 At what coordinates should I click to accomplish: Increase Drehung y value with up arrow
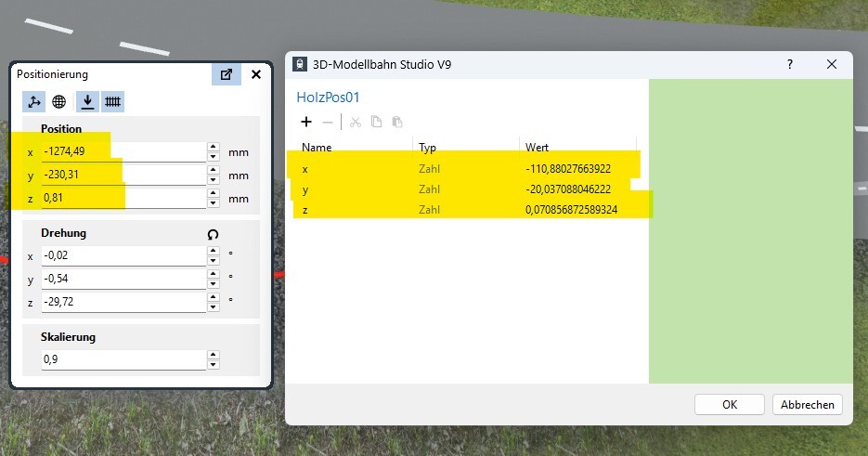pyautogui.click(x=214, y=274)
